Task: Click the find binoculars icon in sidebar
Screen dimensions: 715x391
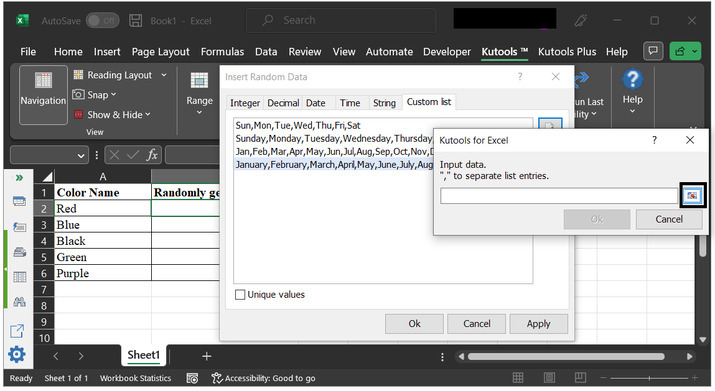Action: point(19,302)
